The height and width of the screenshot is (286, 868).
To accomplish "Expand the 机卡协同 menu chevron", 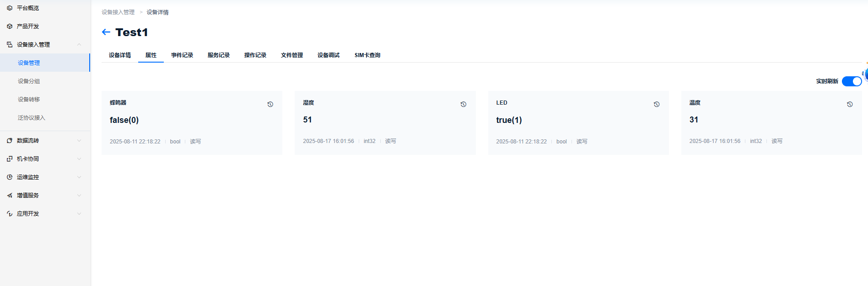I will point(79,159).
